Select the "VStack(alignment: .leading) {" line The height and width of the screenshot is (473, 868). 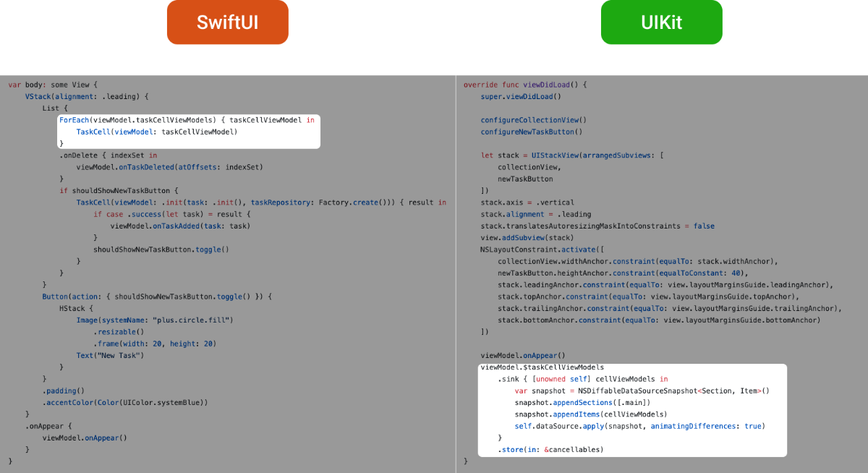point(87,96)
